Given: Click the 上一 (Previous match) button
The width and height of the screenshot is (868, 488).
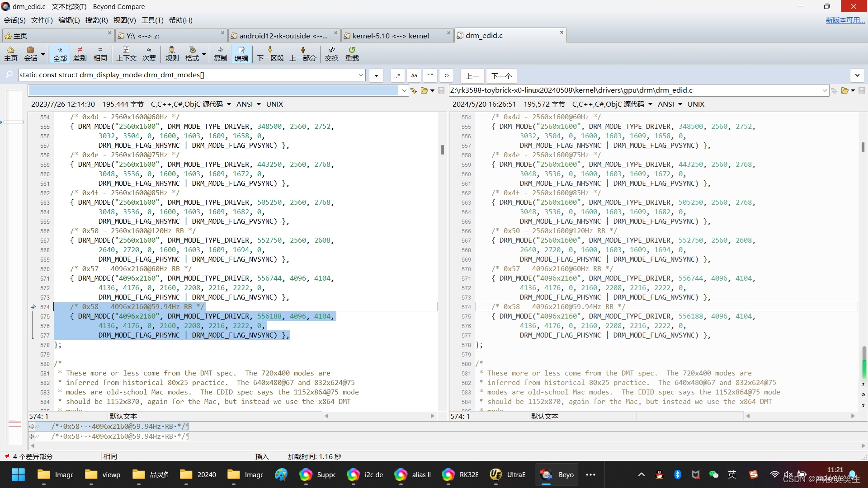Looking at the screenshot, I should 472,75.
